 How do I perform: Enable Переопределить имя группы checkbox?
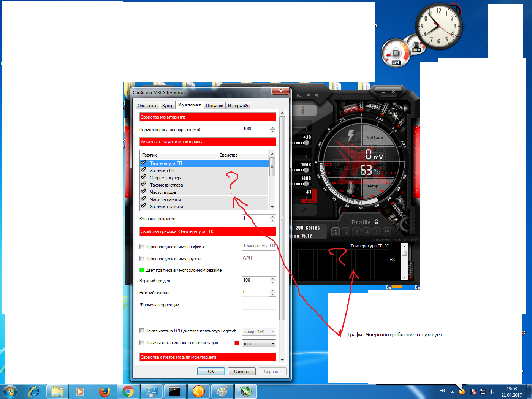pyautogui.click(x=142, y=259)
